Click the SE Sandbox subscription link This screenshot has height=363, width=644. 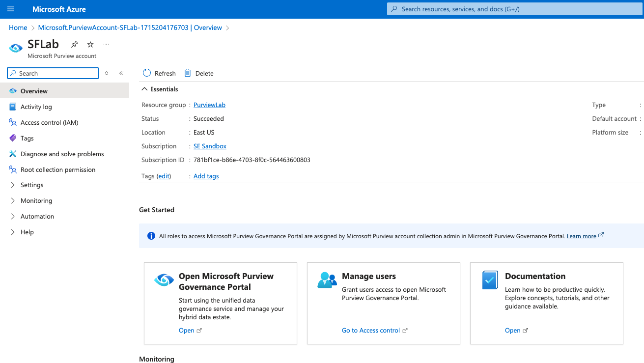click(x=210, y=146)
